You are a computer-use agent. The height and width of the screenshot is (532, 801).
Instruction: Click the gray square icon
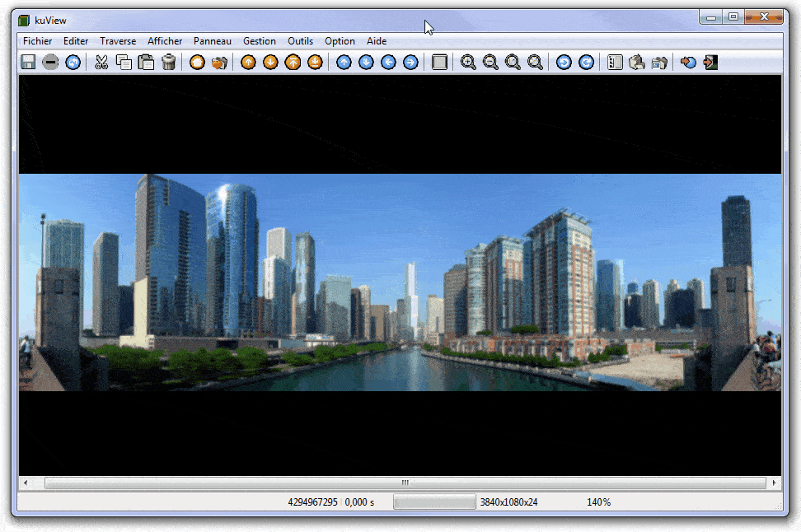439,63
